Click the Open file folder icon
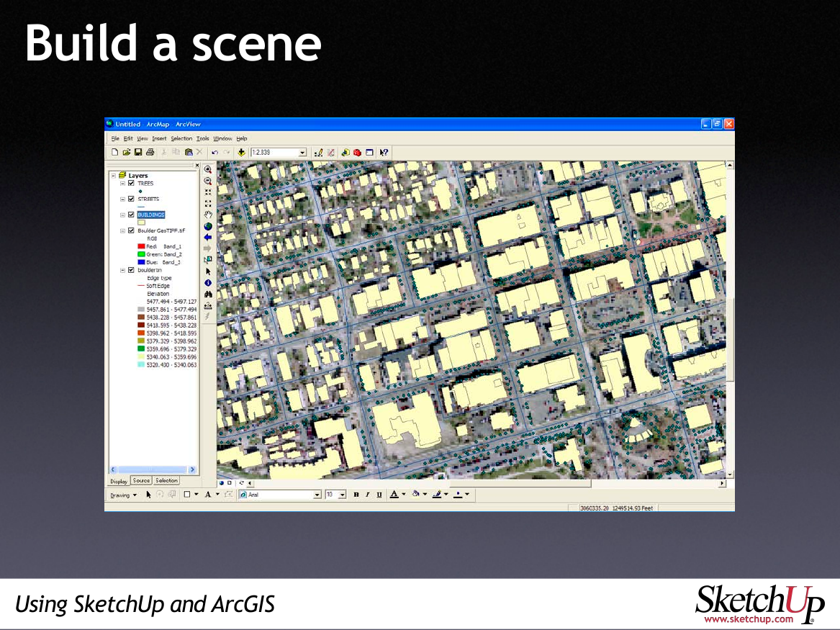The width and height of the screenshot is (840, 630). click(127, 153)
